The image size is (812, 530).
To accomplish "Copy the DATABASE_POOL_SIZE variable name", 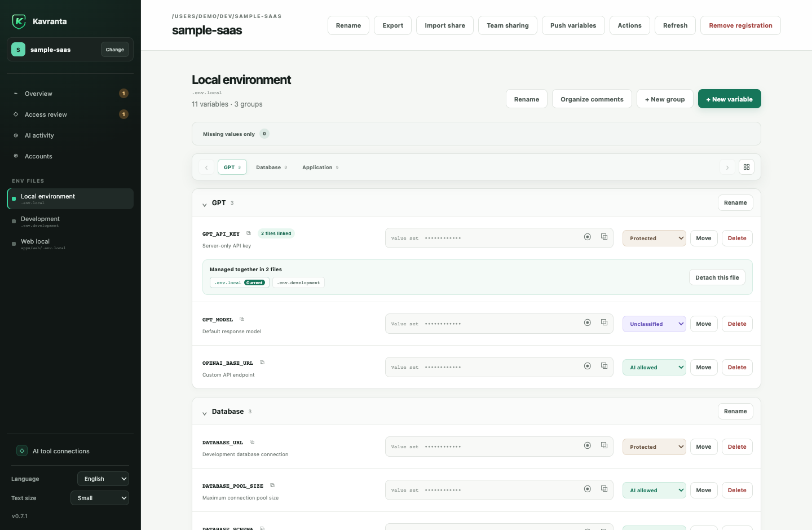I will pos(272,485).
